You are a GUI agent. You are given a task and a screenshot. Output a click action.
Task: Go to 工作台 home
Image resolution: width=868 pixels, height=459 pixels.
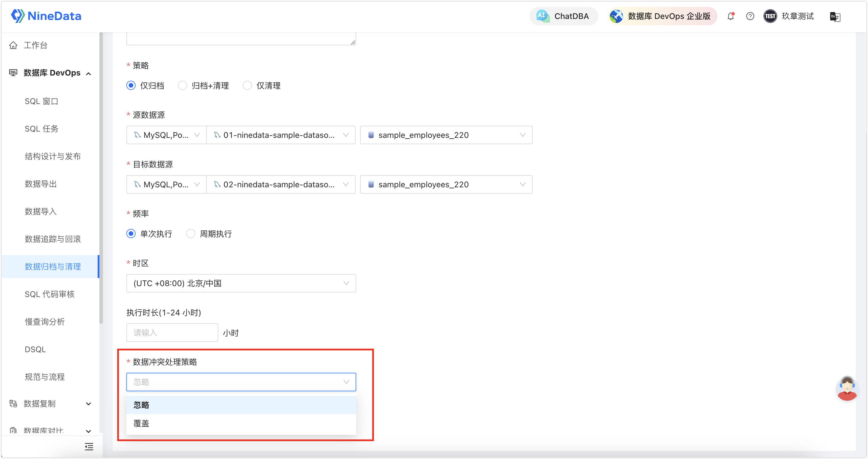[x=35, y=45]
